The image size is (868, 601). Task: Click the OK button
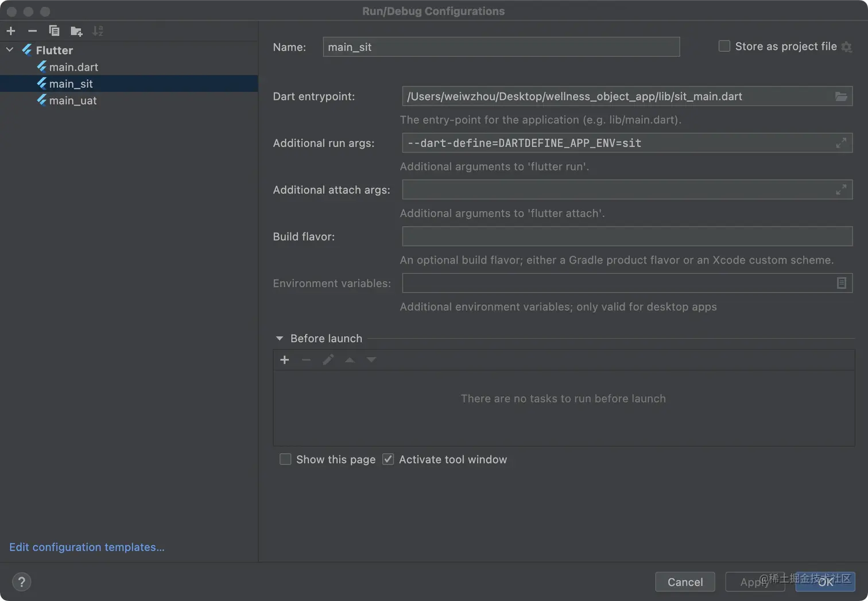826,582
